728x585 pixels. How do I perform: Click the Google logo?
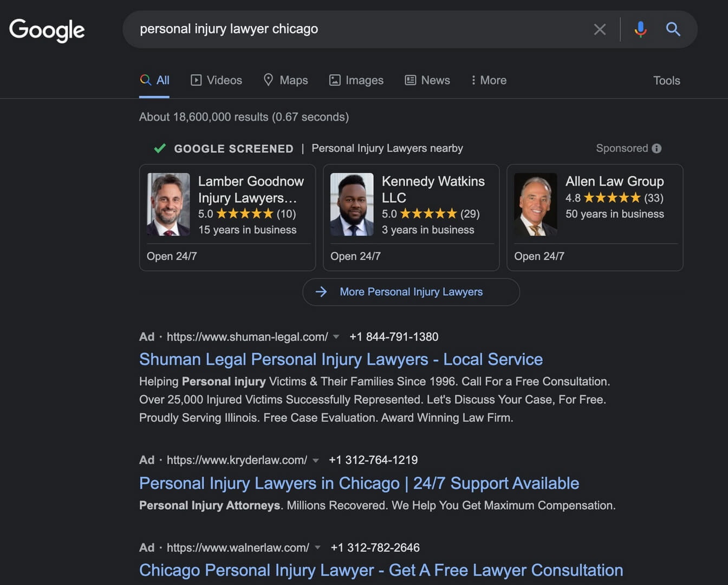pyautogui.click(x=47, y=30)
